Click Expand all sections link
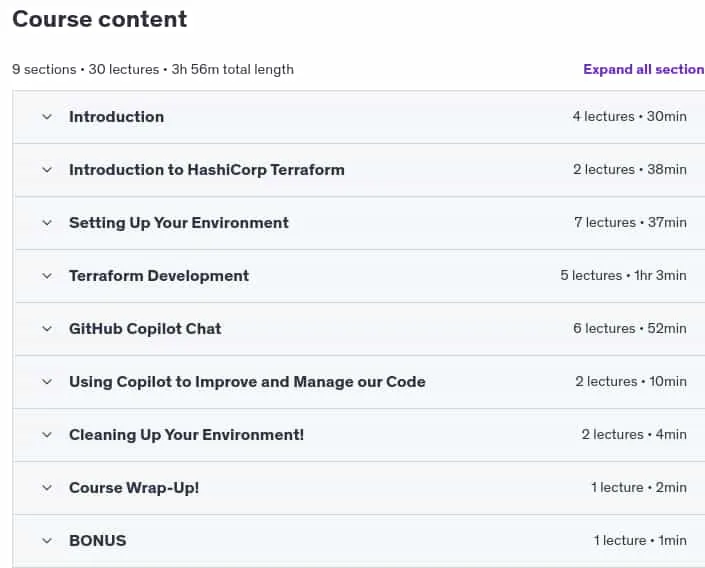 click(644, 69)
